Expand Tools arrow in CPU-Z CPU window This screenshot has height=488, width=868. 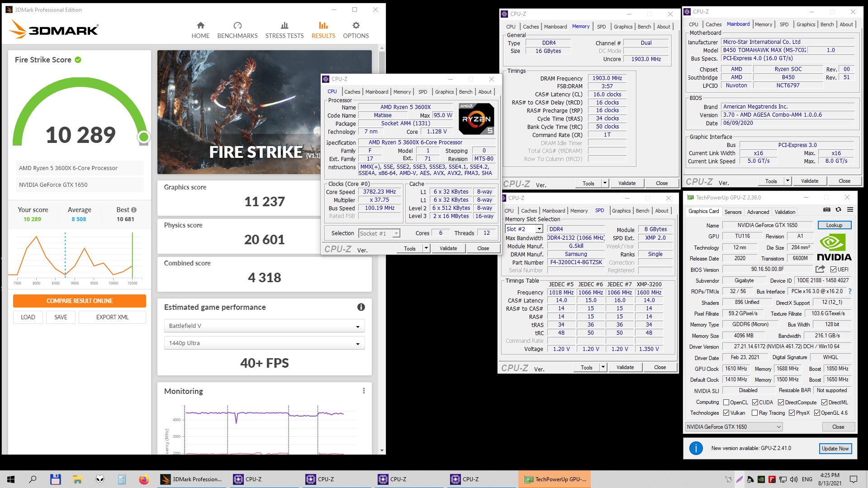click(426, 248)
